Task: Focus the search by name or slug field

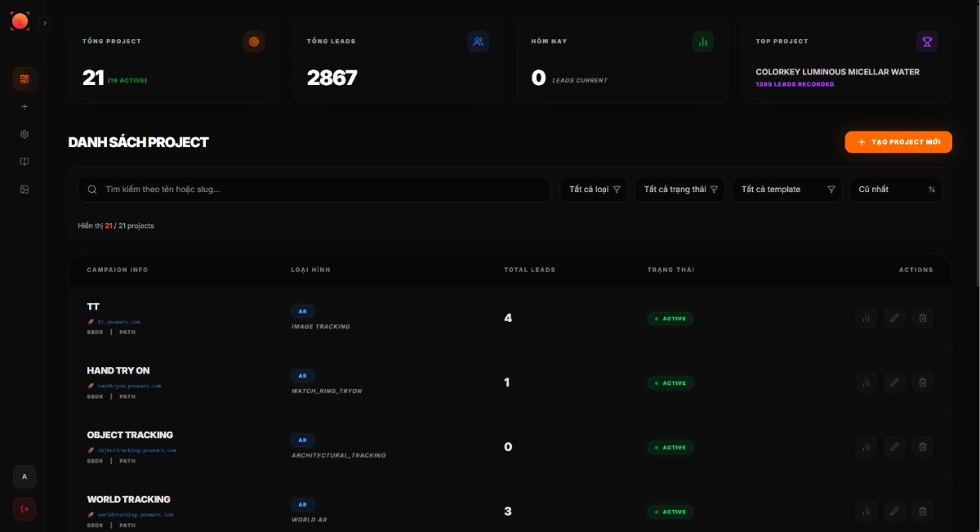Action: (314, 190)
